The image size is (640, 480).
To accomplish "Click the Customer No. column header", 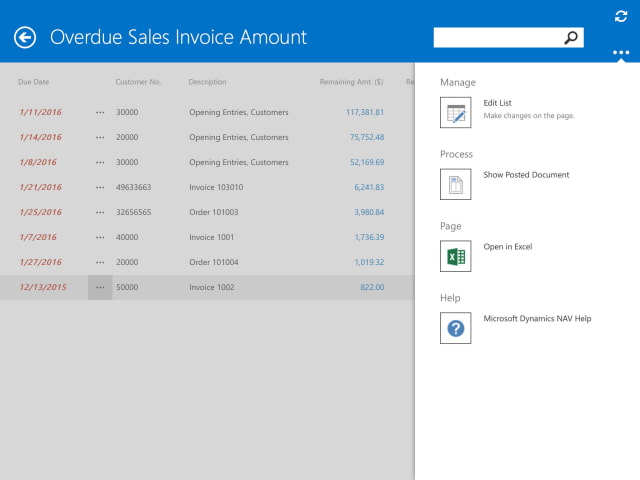I will (138, 82).
